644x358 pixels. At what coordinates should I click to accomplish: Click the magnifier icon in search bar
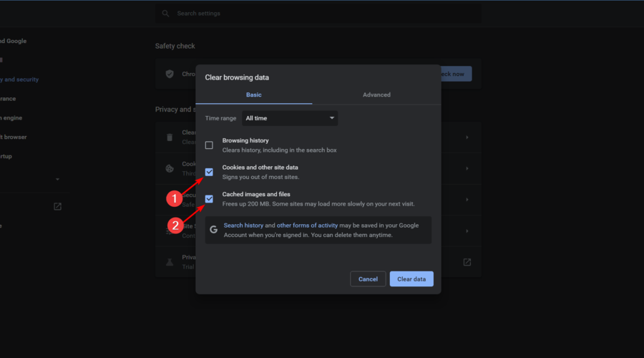[x=165, y=14]
